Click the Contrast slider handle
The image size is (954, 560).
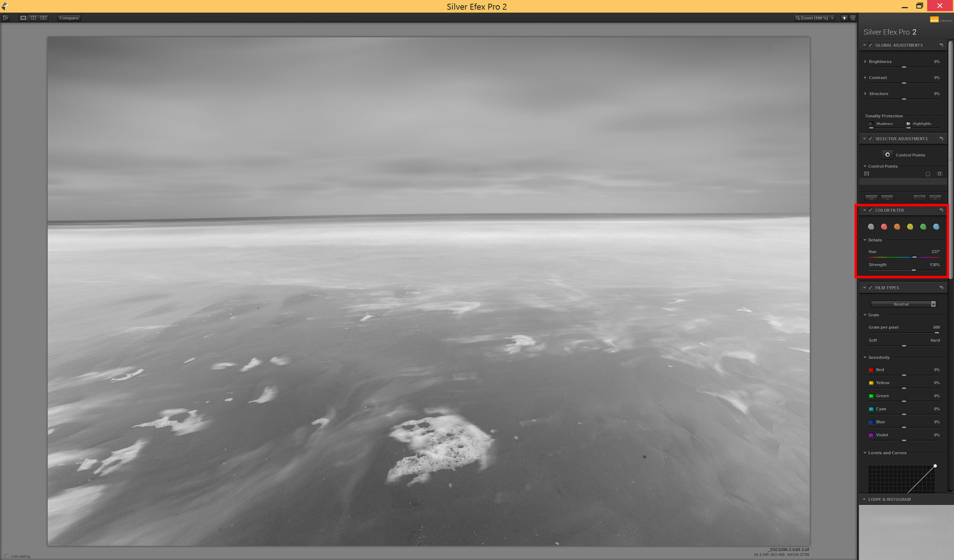pos(904,83)
